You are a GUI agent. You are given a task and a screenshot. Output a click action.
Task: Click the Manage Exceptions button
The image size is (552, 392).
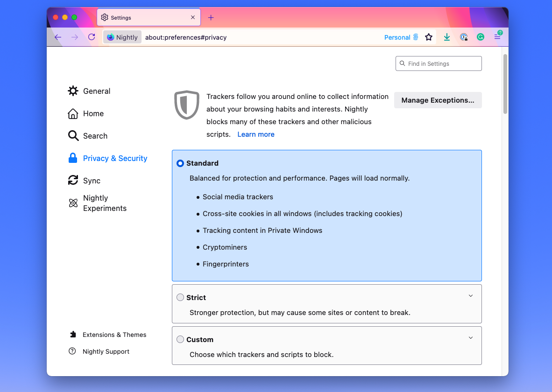[438, 100]
